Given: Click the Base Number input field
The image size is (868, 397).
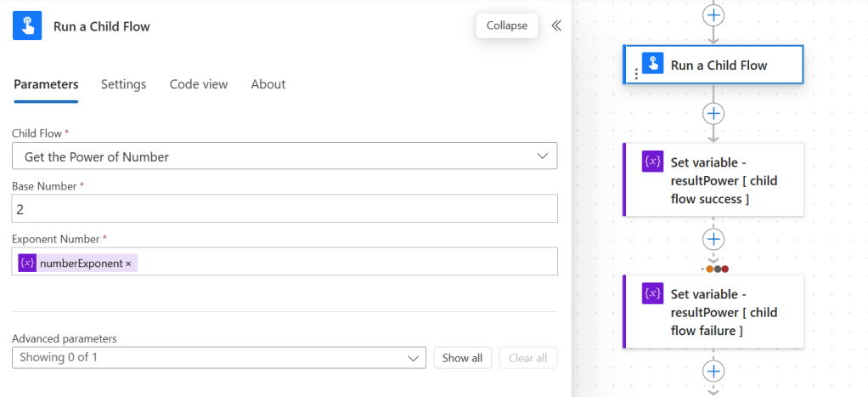Looking at the screenshot, I should point(285,208).
